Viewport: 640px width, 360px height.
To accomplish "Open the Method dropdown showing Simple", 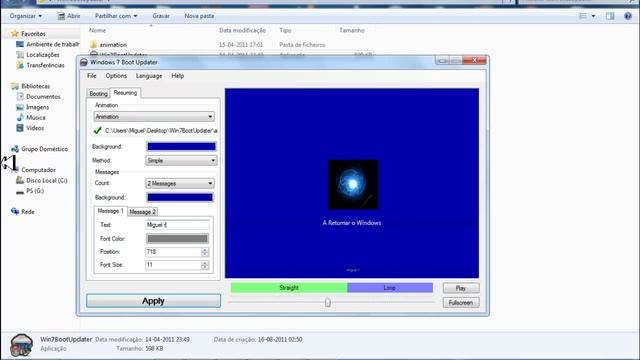I will coord(181,161).
